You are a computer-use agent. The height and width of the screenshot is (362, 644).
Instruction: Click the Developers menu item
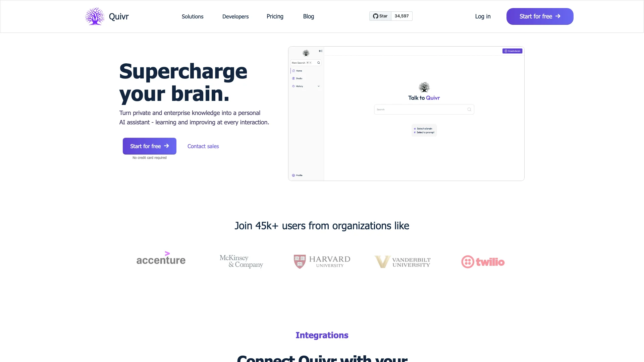(x=235, y=16)
